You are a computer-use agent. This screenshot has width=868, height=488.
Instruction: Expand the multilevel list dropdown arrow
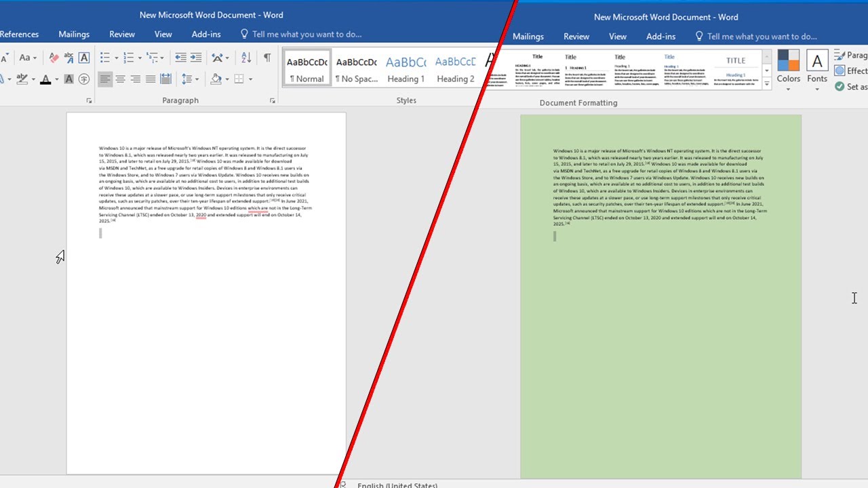click(x=163, y=58)
